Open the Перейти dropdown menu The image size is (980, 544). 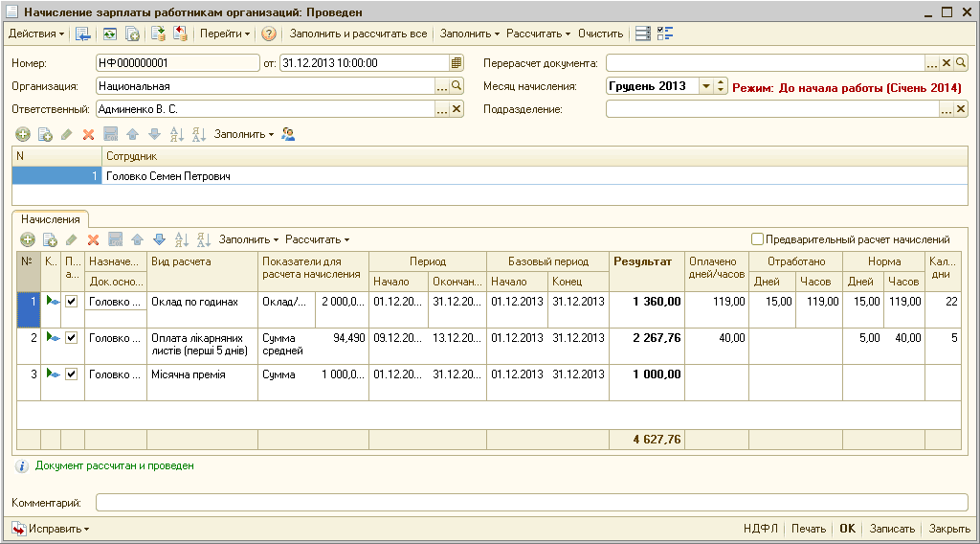pos(224,34)
